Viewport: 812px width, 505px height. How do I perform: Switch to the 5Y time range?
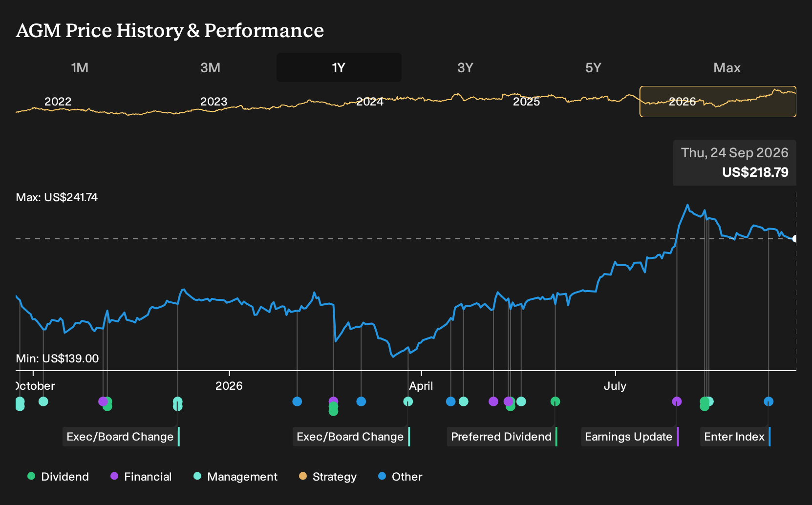point(593,68)
